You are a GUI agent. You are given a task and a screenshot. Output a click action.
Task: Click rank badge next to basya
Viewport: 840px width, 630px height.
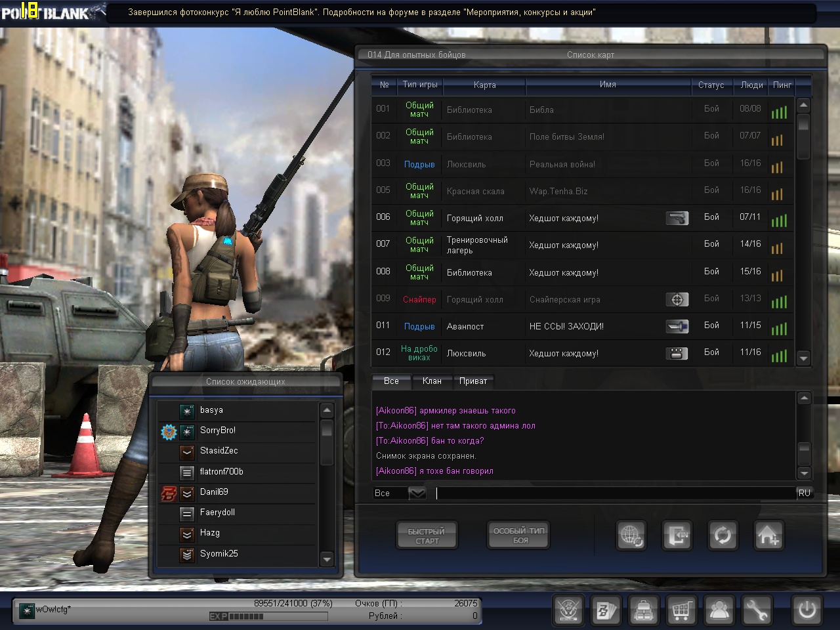coord(187,411)
